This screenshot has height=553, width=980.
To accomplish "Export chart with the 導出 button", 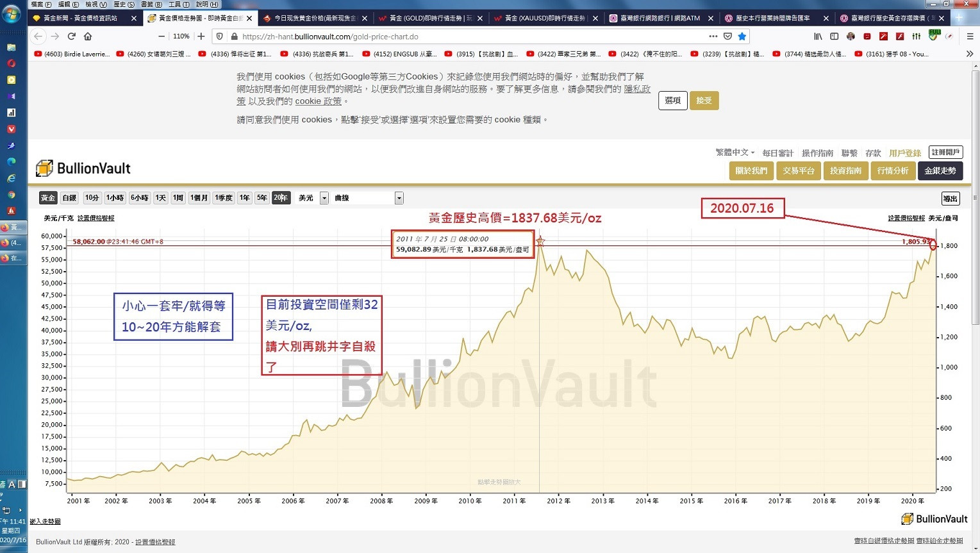I will click(x=950, y=199).
